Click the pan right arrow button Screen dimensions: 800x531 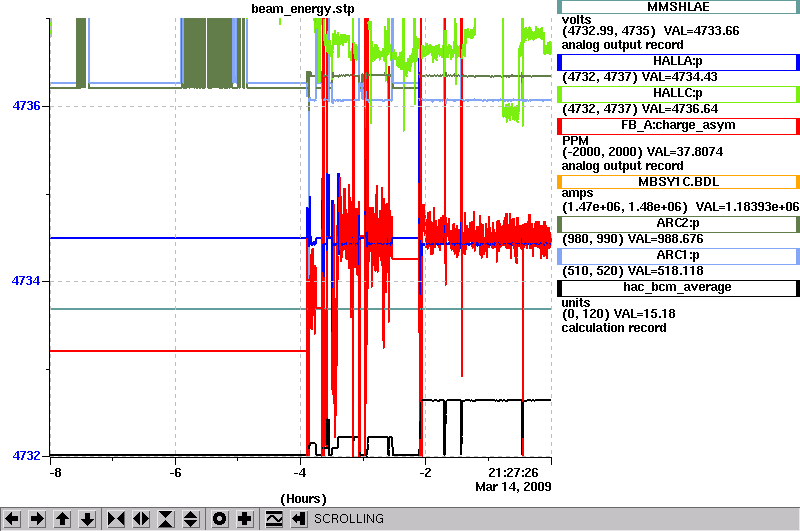tap(37, 519)
